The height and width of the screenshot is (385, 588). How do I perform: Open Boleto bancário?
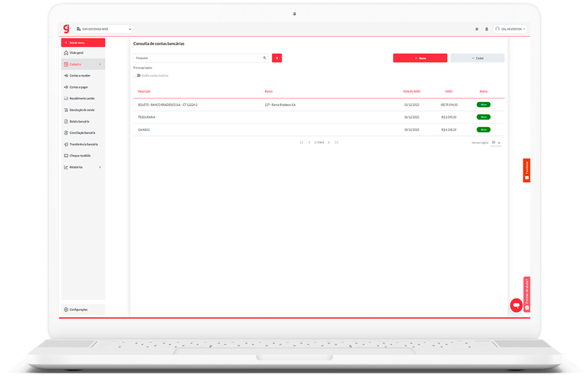[x=83, y=121]
